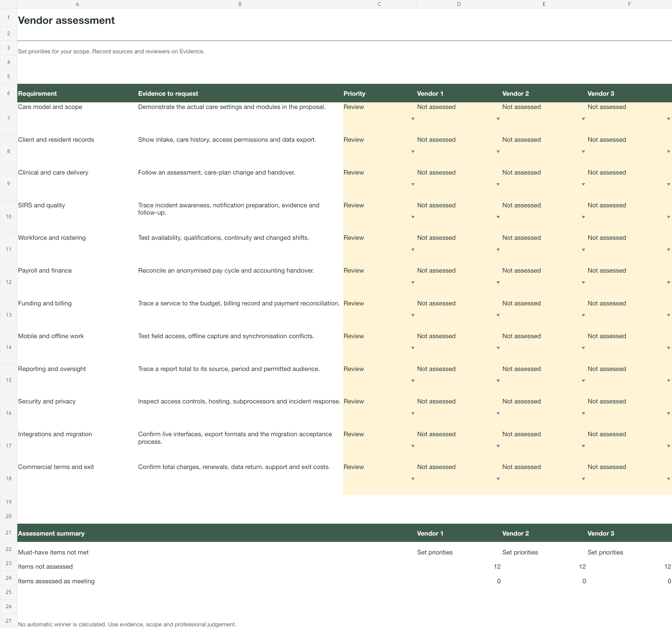Viewport: 672px width, 628px height.
Task: Select row 6 header
Action: [x=9, y=93]
